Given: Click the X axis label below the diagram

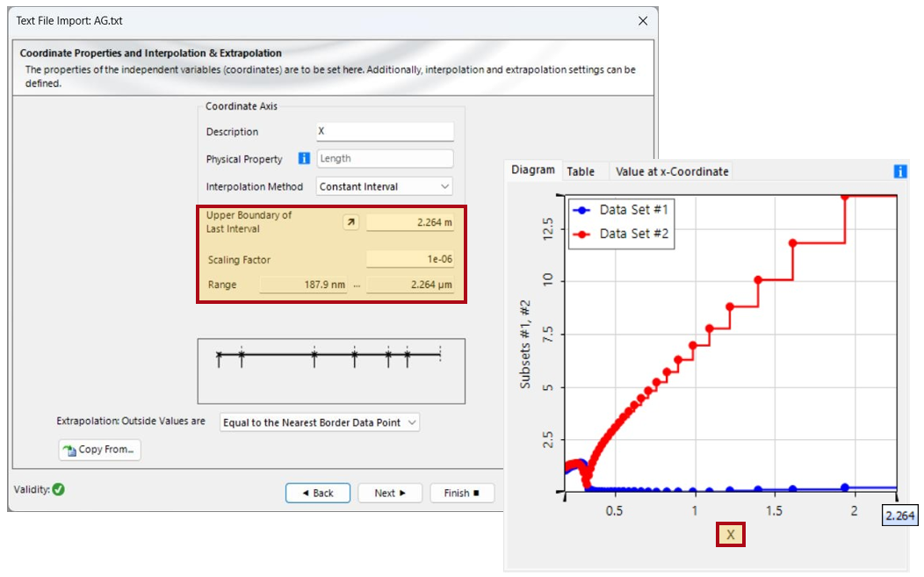Looking at the screenshot, I should coord(731,535).
